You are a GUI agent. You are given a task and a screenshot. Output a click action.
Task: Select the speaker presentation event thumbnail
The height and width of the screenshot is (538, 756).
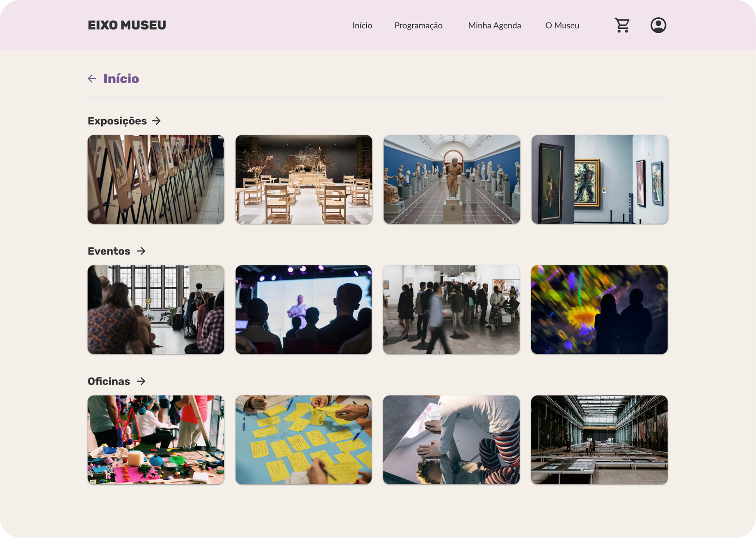click(x=304, y=309)
